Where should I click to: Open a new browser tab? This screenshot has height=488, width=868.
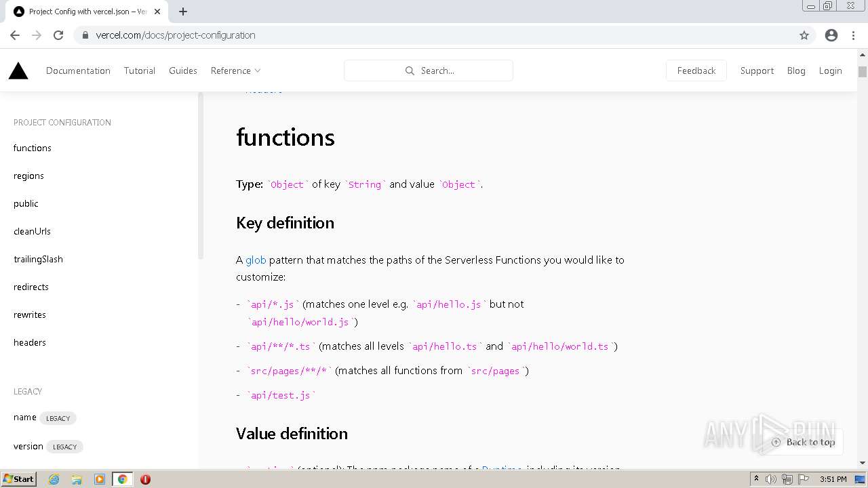coord(183,12)
